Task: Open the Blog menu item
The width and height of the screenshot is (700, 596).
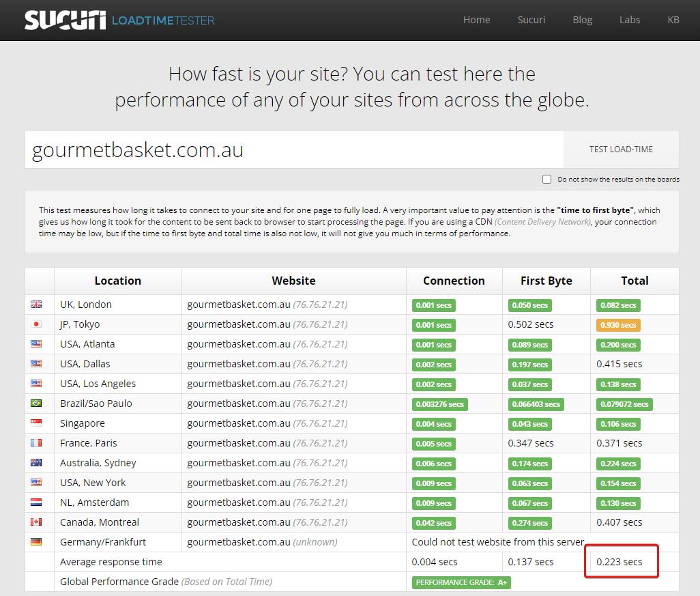Action: pos(582,20)
